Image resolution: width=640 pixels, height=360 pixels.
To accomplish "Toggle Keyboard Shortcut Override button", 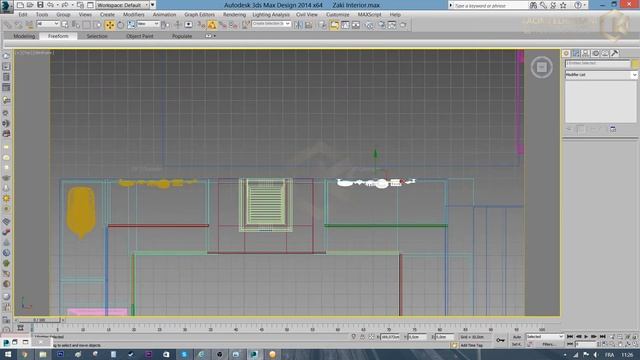I will (x=188, y=25).
